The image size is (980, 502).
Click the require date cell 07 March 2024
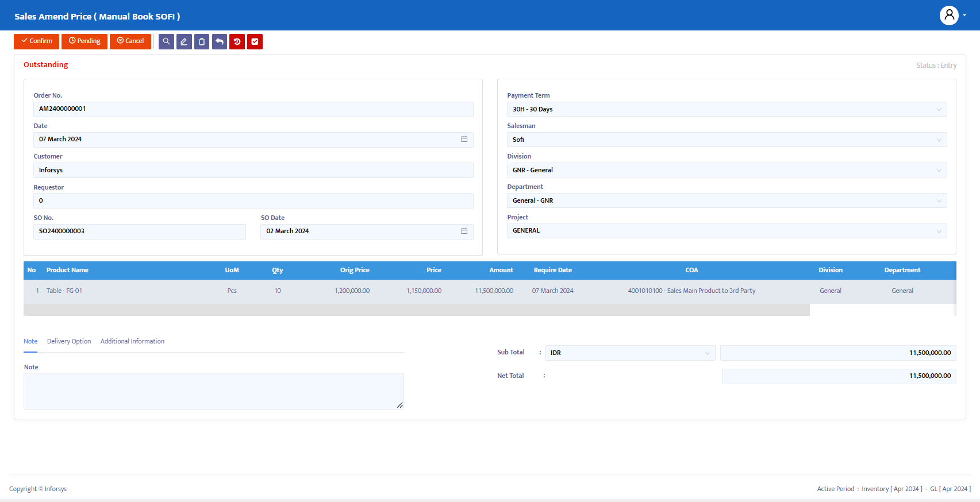552,291
